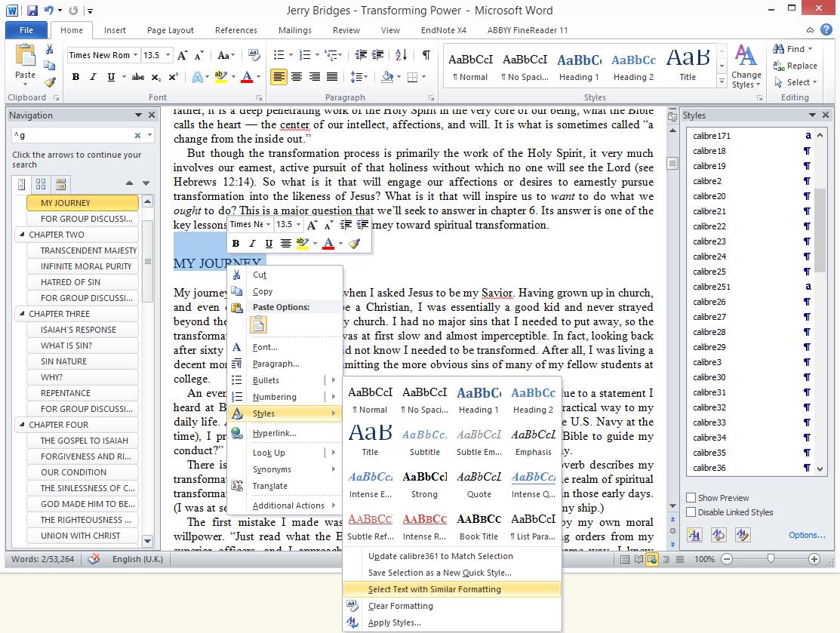840x633 pixels.
Task: Center-align text using the ribbon alignment icon
Action: [297, 77]
